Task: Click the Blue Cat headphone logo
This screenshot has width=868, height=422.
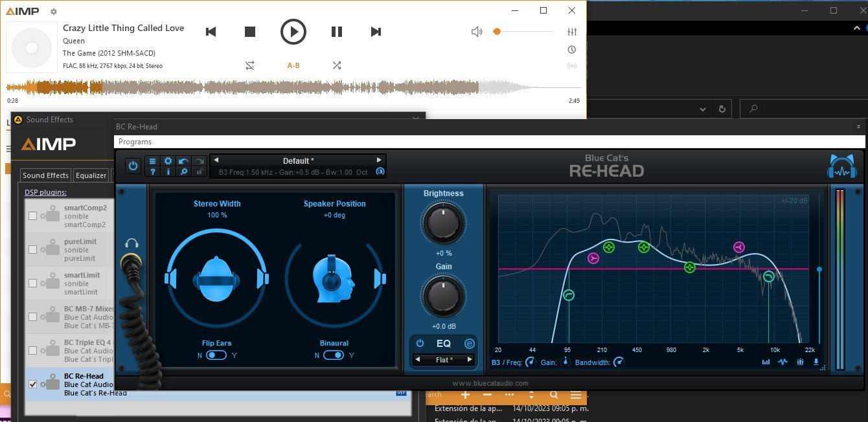Action: (x=841, y=167)
